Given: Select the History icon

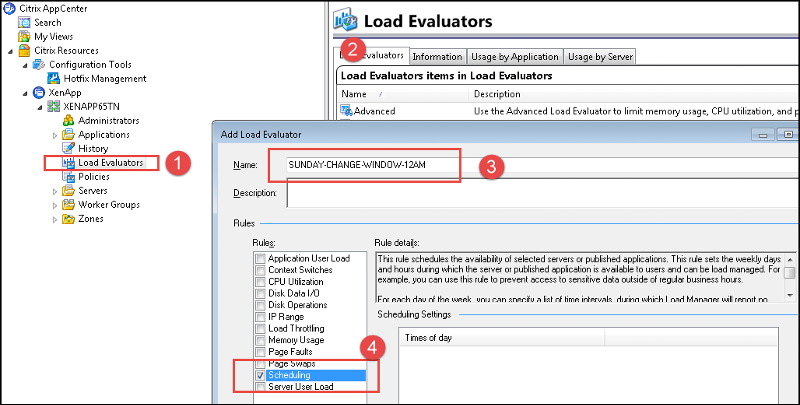Looking at the screenshot, I should point(68,148).
